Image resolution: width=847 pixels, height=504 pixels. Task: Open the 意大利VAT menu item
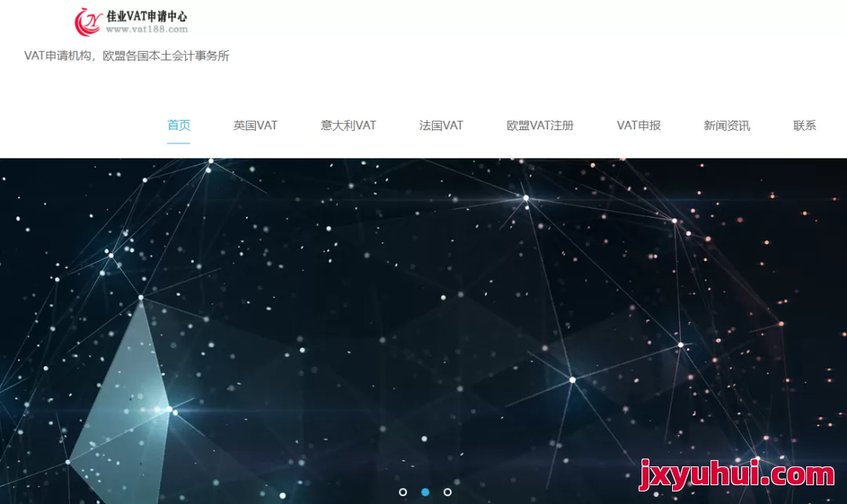[x=348, y=125]
